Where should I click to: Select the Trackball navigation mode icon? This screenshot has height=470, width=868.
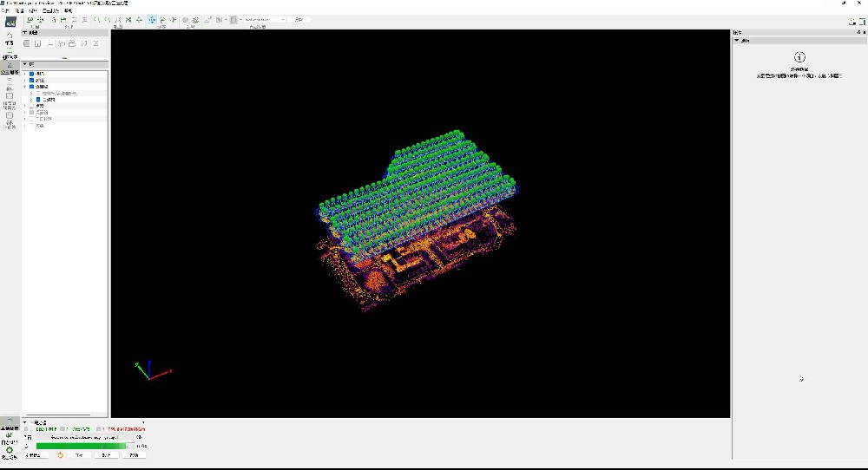pyautogui.click(x=162, y=20)
